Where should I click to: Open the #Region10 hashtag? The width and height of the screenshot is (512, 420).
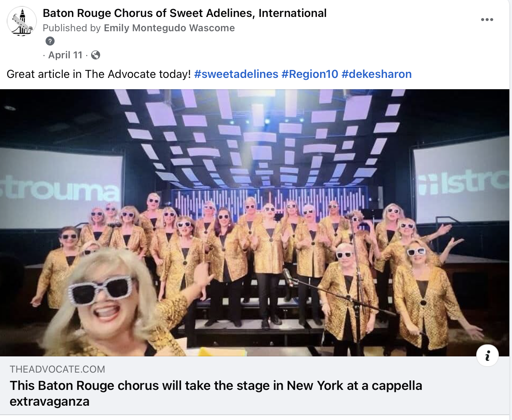click(310, 74)
